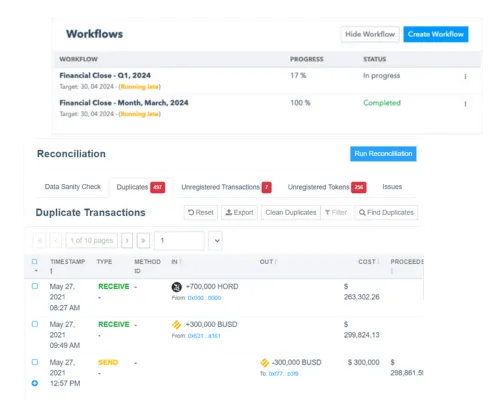Go to first page of duplicates
Image resolution: width=500 pixels, height=400 pixels.
click(x=40, y=240)
